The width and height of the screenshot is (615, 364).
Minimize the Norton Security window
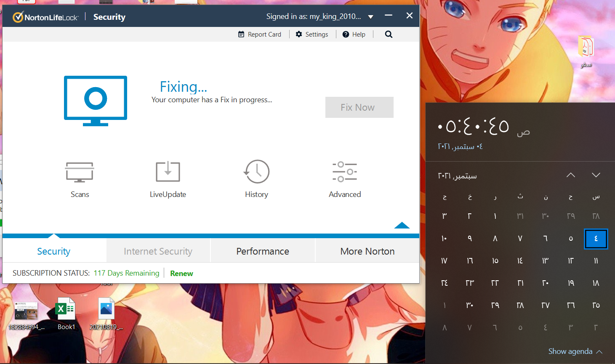click(389, 16)
